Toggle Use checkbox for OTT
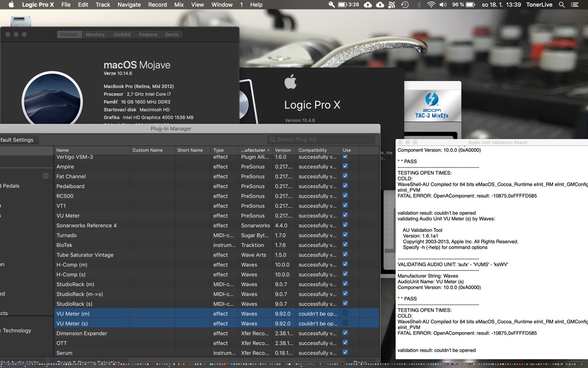588x368 pixels. pyautogui.click(x=345, y=343)
